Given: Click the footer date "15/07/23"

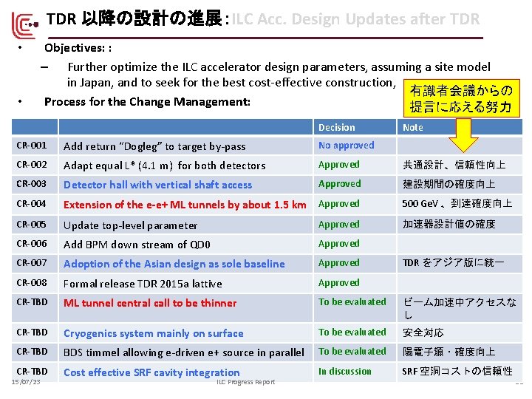Looking at the screenshot, I should coord(26,382).
